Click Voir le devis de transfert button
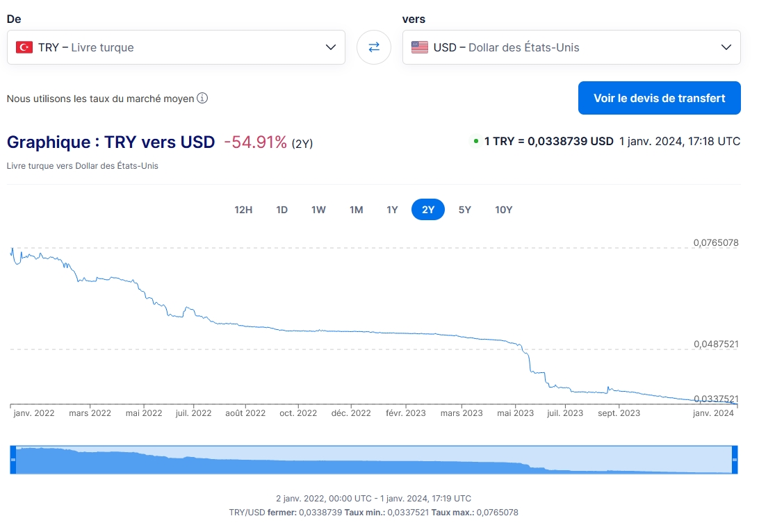Viewport: 759px width, 532px height. [659, 98]
